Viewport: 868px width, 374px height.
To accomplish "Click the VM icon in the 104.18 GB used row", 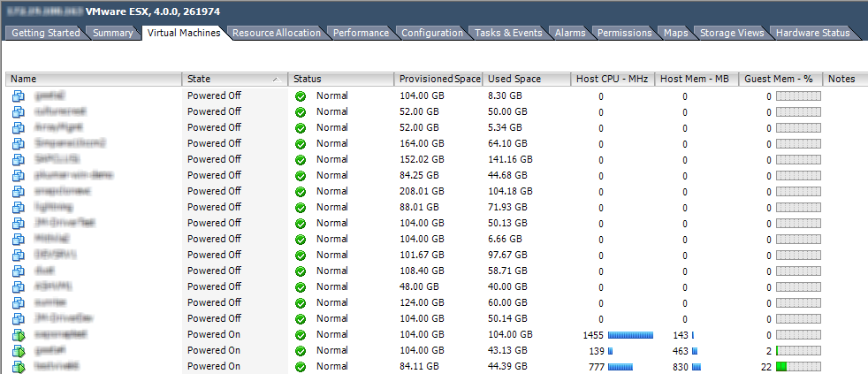I will pyautogui.click(x=19, y=192).
